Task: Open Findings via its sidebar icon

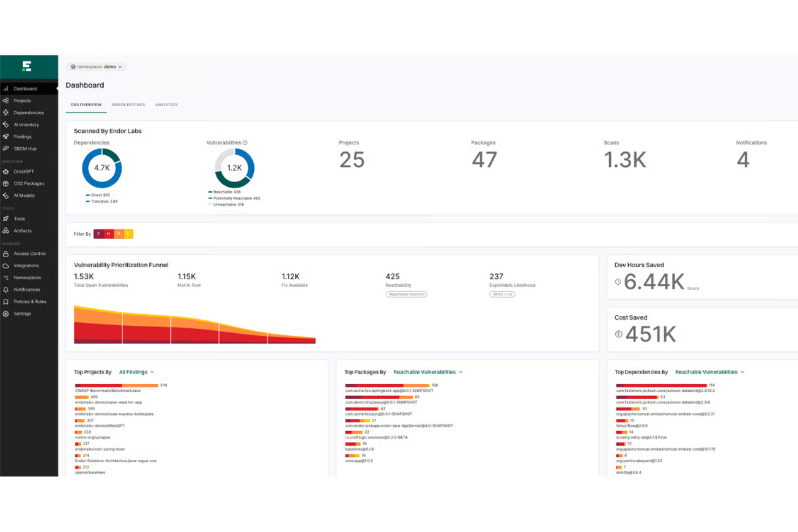Action: (x=6, y=136)
